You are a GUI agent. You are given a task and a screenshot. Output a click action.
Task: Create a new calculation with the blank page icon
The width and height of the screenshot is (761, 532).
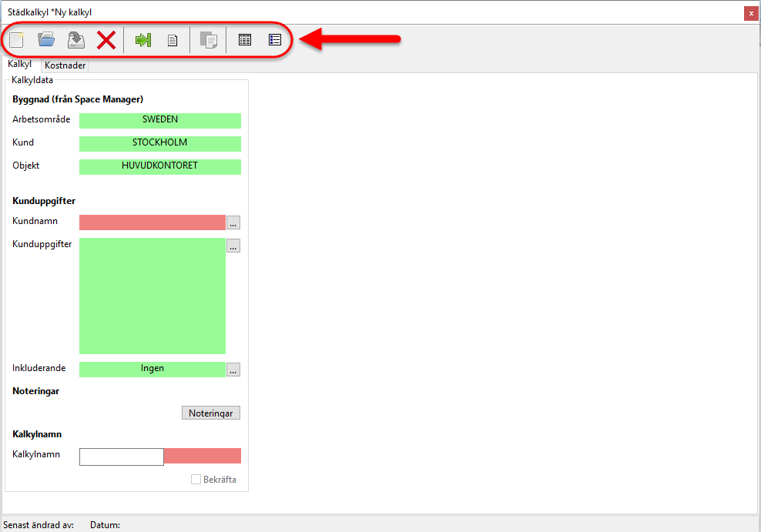tap(16, 40)
